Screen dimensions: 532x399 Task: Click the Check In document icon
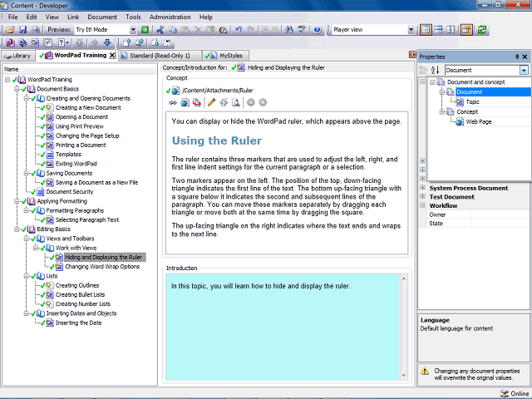pyautogui.click(x=126, y=42)
